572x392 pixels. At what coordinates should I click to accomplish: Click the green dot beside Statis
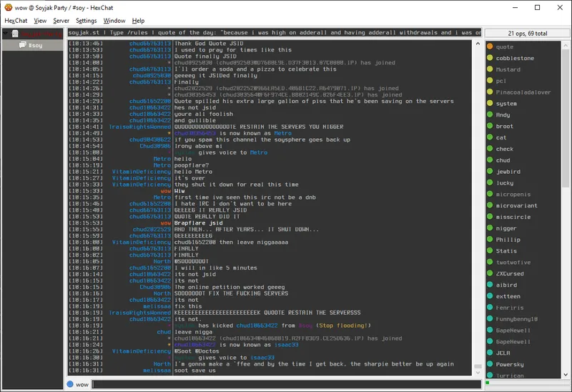tap(490, 250)
